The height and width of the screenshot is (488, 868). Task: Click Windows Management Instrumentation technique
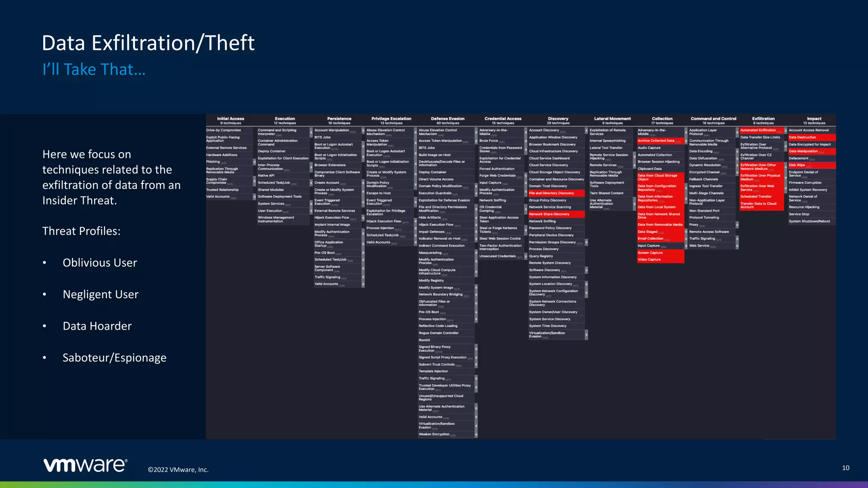coord(283,219)
